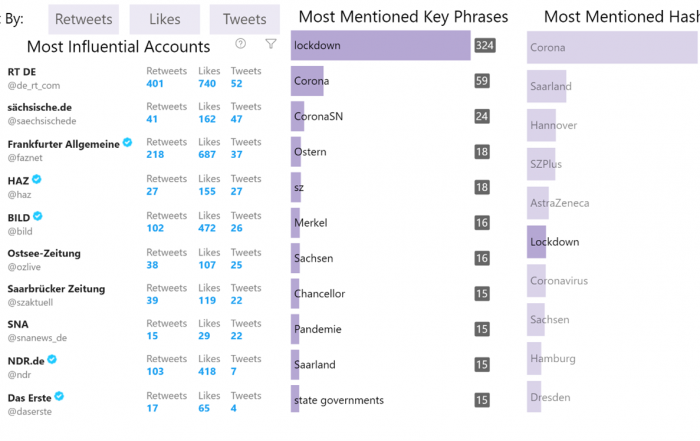
Task: Open the RT DE account
Action: [x=22, y=72]
